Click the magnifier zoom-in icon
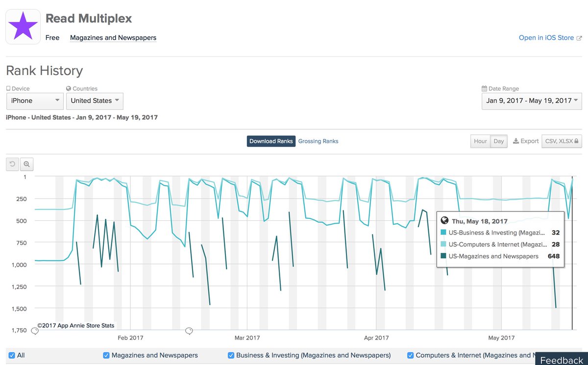The height and width of the screenshot is (365, 588). [x=26, y=164]
